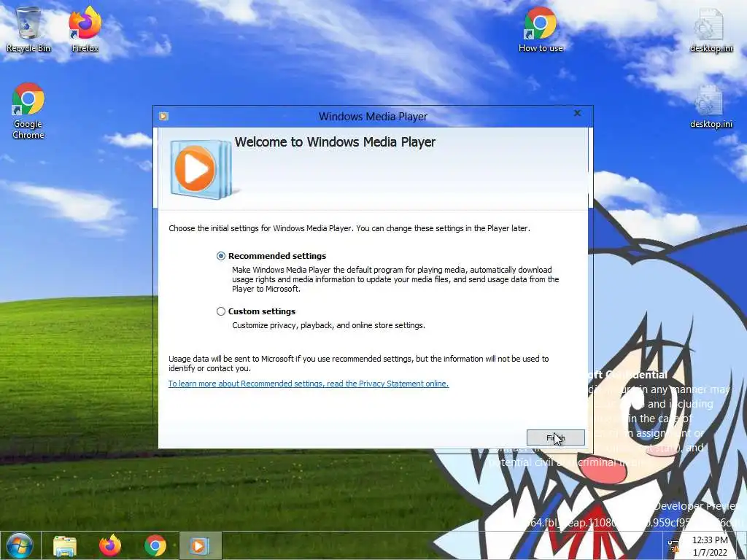Click the network icon in system tray
This screenshot has width=747, height=560.
click(673, 545)
